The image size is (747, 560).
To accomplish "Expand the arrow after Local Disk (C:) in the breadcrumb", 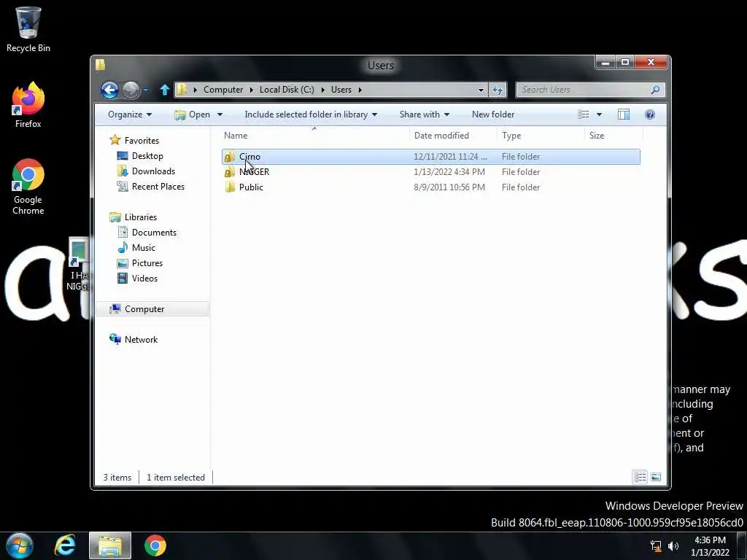I will (322, 90).
